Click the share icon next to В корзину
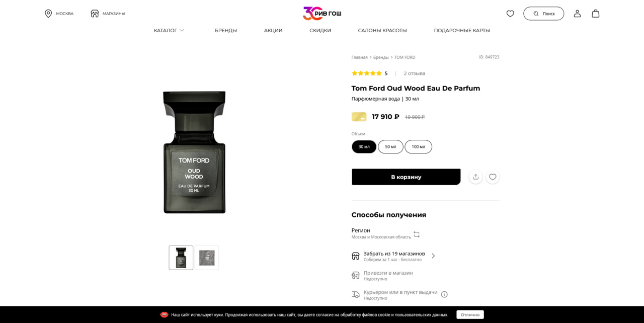This screenshot has width=644, height=323. (x=475, y=177)
